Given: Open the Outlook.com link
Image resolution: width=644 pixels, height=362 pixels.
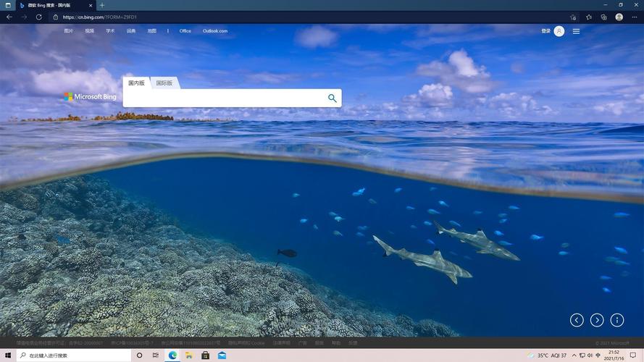Looking at the screenshot, I should [x=215, y=31].
